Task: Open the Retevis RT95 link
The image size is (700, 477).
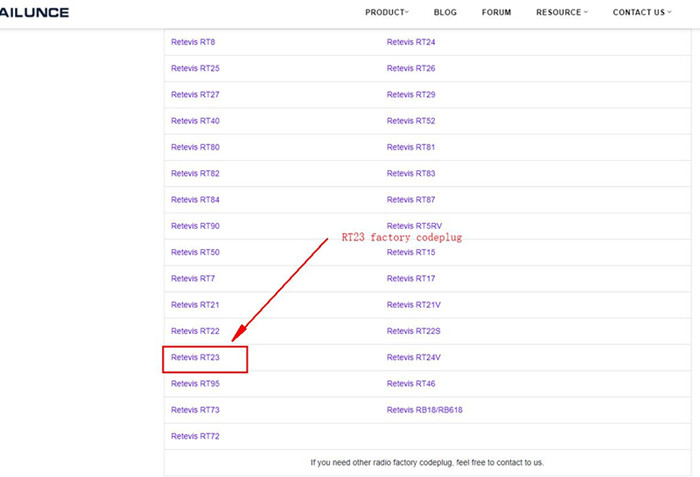Action: pos(195,384)
